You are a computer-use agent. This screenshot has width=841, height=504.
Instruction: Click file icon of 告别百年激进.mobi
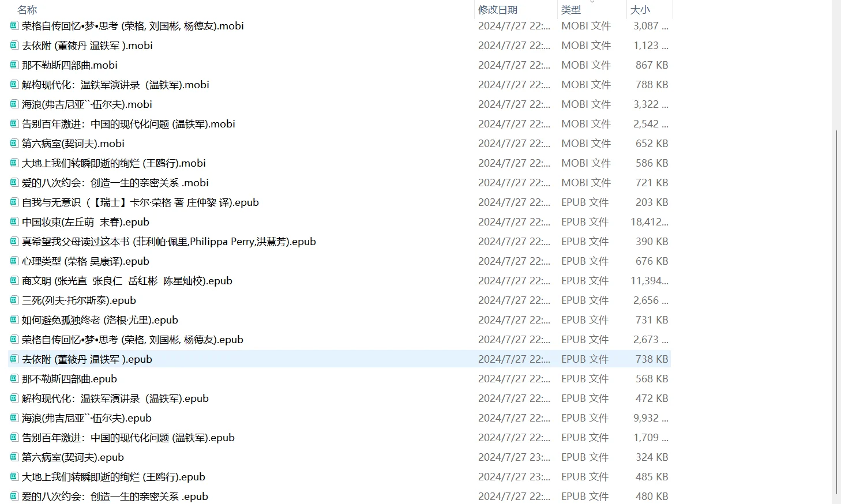coord(14,124)
